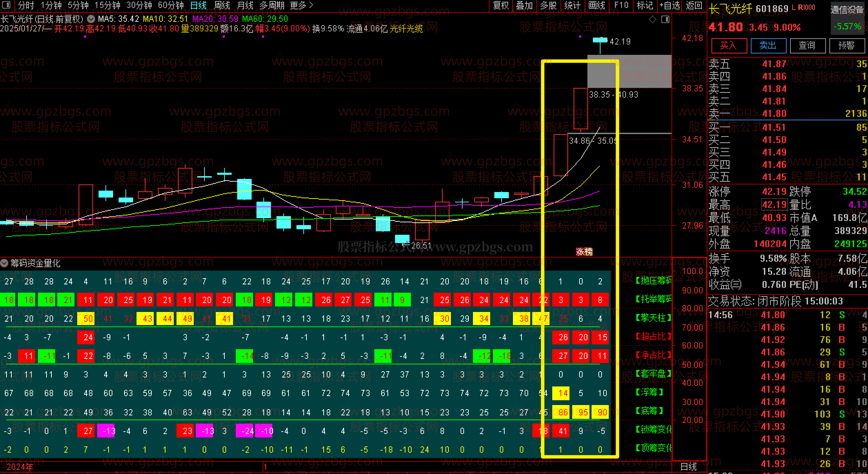The width and height of the screenshot is (868, 474).
Task: Click the 【底筹】 indicator label
Action: coord(649,411)
